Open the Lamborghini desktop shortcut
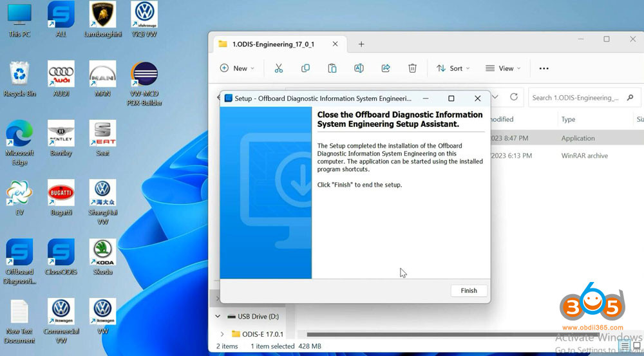The width and height of the screenshot is (644, 356). (102, 15)
